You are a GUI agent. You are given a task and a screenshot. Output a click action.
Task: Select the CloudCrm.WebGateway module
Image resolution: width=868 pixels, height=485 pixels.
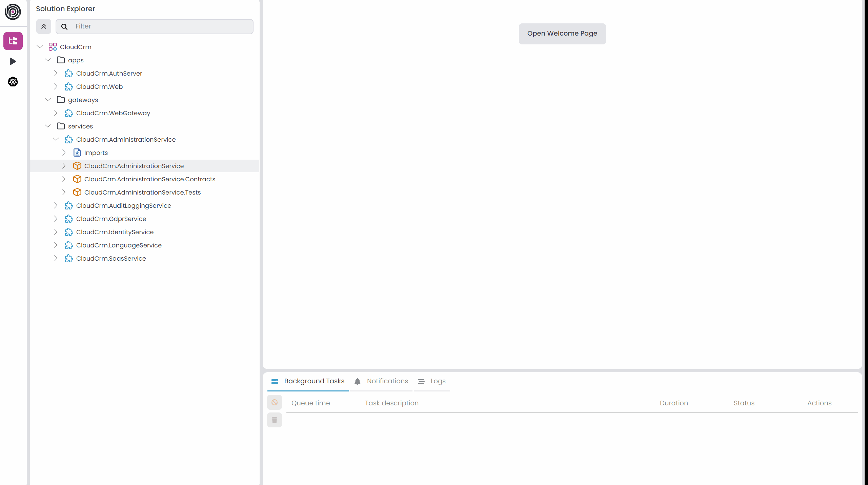pyautogui.click(x=113, y=113)
